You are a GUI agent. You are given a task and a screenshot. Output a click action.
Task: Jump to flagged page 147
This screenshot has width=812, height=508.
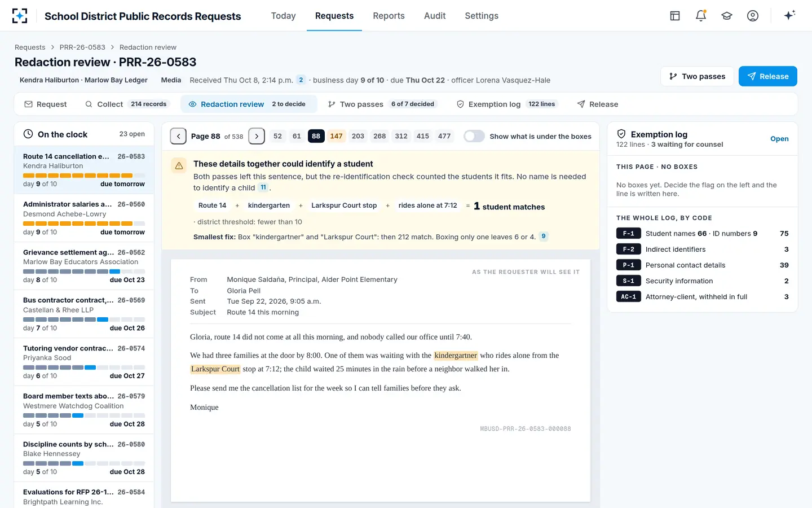pyautogui.click(x=336, y=136)
